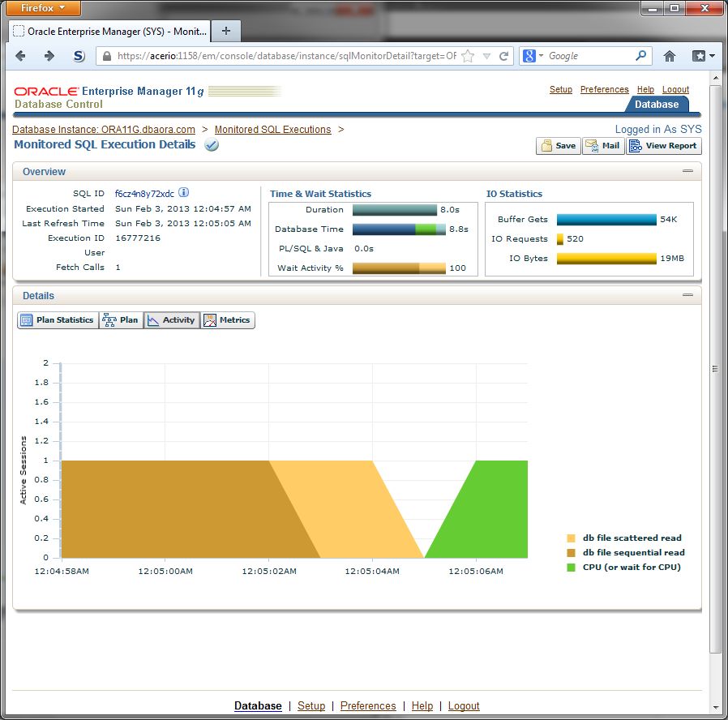The image size is (728, 720).
Task: Open Database Instance ORA11G.dbaora.com breadcrumb
Action: 104,130
